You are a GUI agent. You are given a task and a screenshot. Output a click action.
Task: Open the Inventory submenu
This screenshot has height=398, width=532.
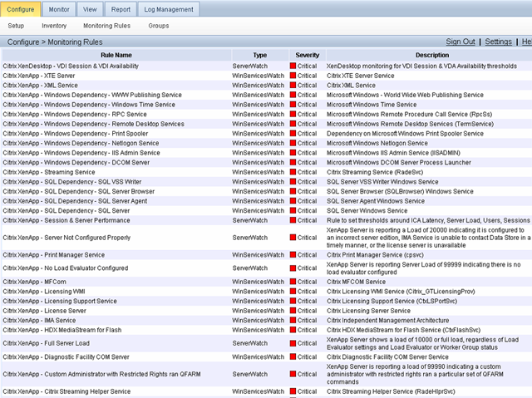(54, 26)
